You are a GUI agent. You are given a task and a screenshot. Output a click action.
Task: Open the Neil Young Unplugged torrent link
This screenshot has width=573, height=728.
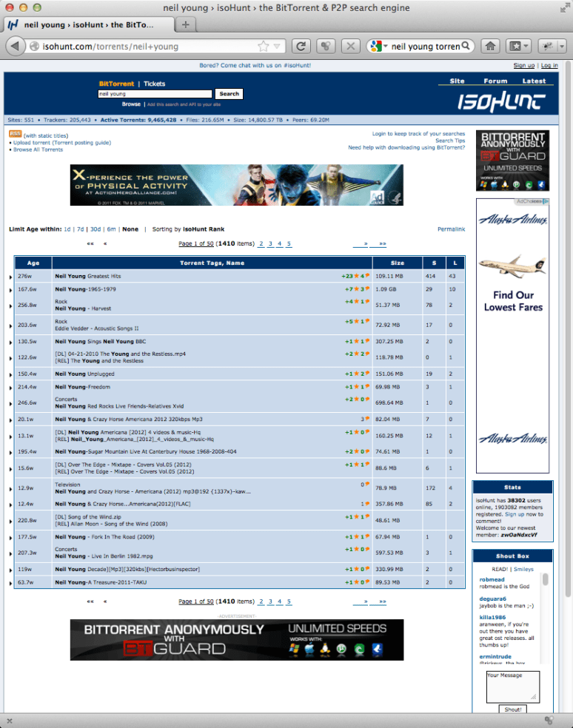84,374
